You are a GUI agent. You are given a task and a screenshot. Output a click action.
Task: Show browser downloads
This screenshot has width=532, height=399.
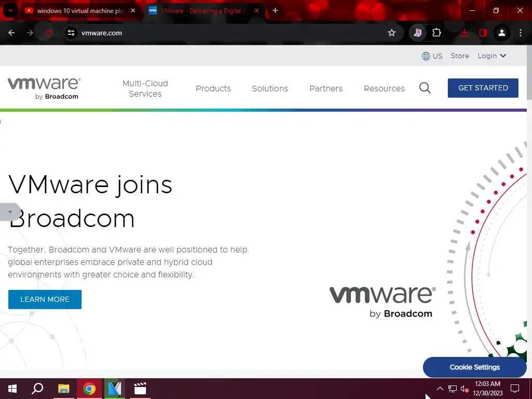point(464,33)
